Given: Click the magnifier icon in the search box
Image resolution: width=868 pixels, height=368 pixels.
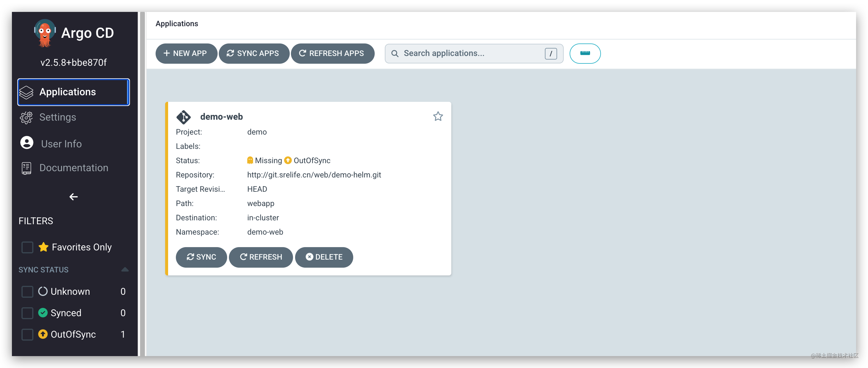Looking at the screenshot, I should click(x=395, y=54).
